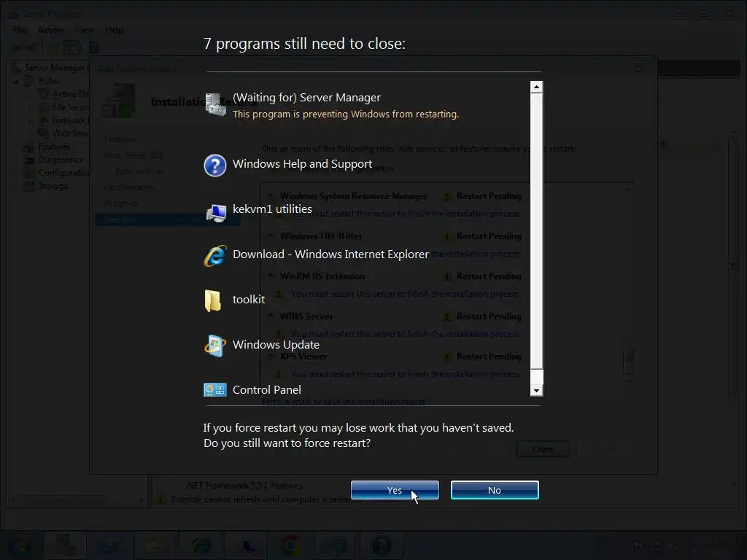
Task: Click Close button in the Add Features Wizard
Action: (543, 449)
